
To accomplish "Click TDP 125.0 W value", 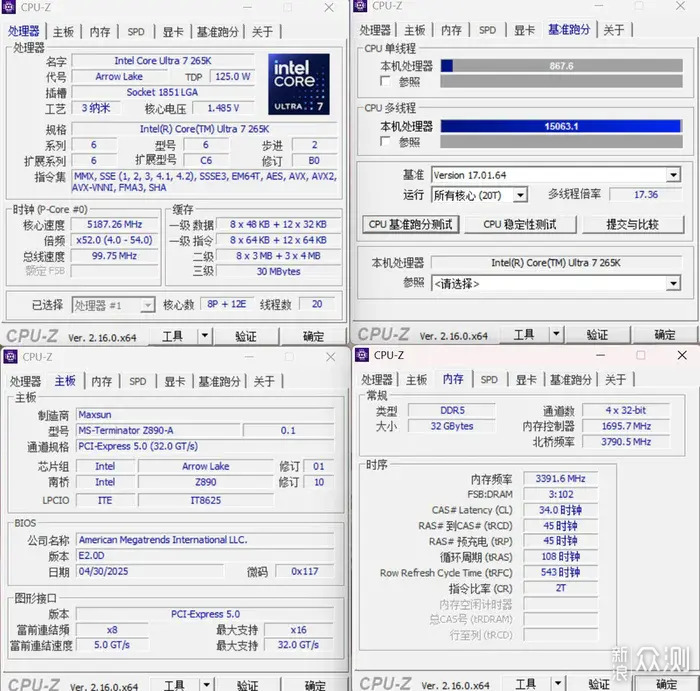I will point(233,76).
